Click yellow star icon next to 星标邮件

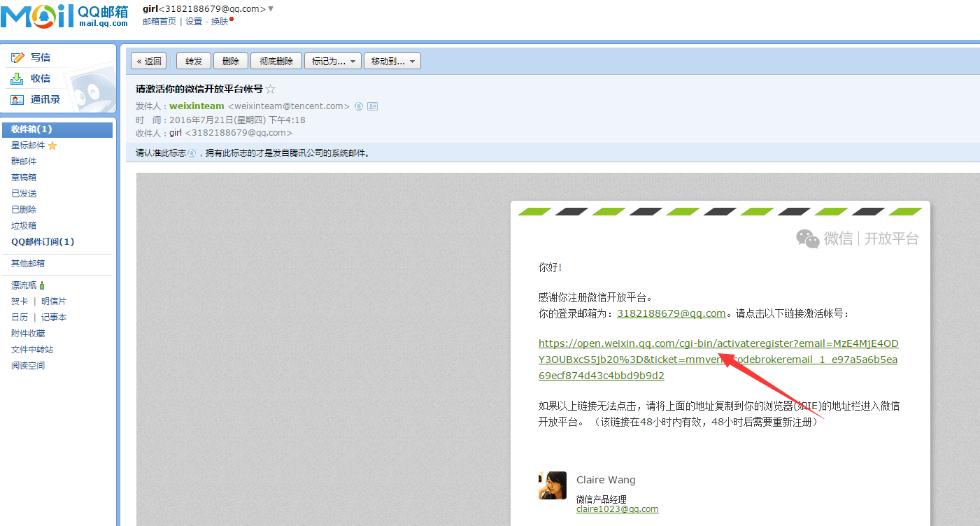pyautogui.click(x=52, y=145)
